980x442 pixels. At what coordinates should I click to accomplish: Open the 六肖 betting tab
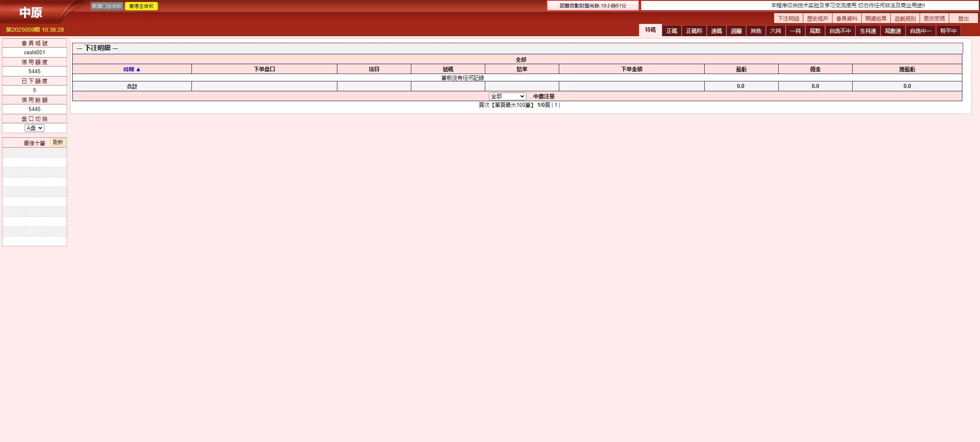(775, 31)
